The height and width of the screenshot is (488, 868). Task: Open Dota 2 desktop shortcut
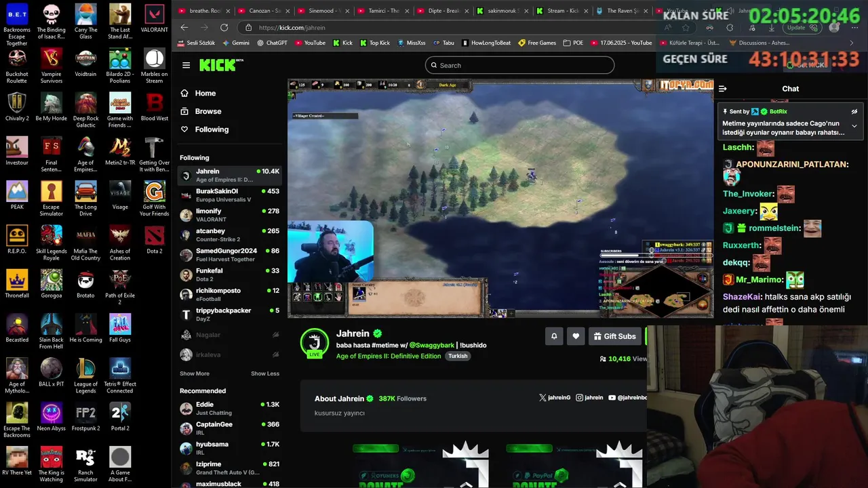(154, 240)
